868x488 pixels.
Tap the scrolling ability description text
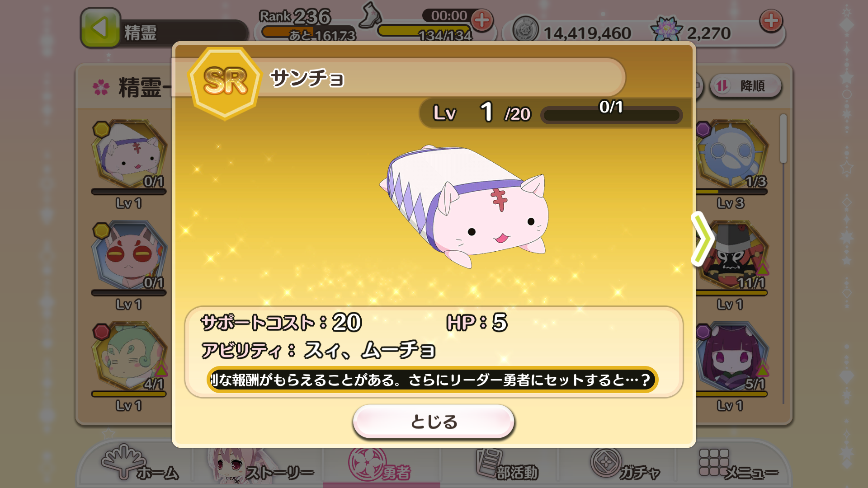[x=432, y=380]
